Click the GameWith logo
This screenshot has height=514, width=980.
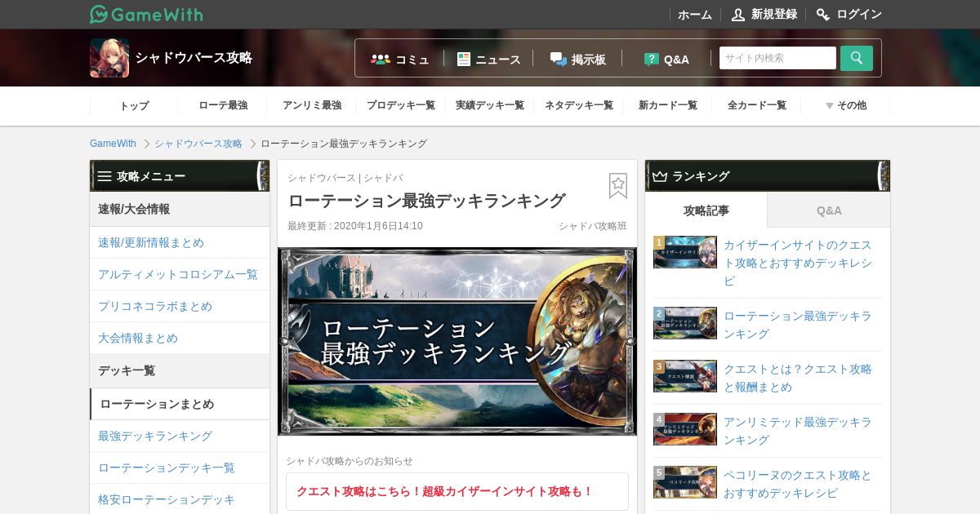pyautogui.click(x=146, y=14)
